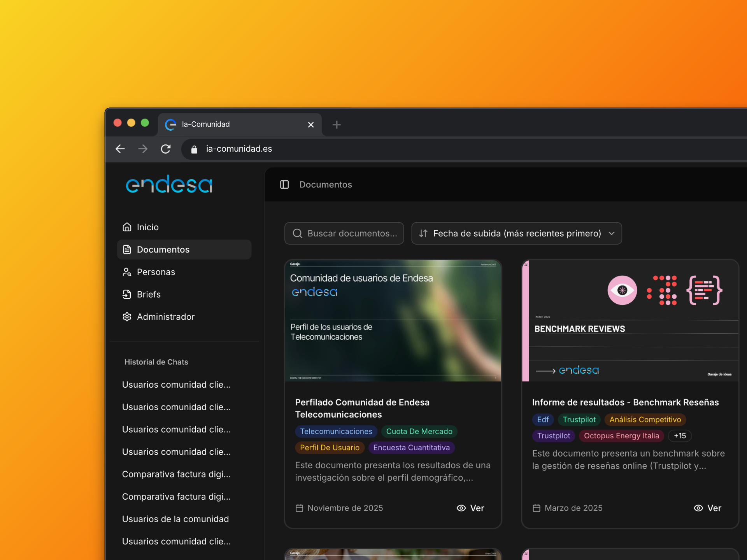The width and height of the screenshot is (747, 560).
Task: Click the Briefs document icon
Action: coord(127,294)
